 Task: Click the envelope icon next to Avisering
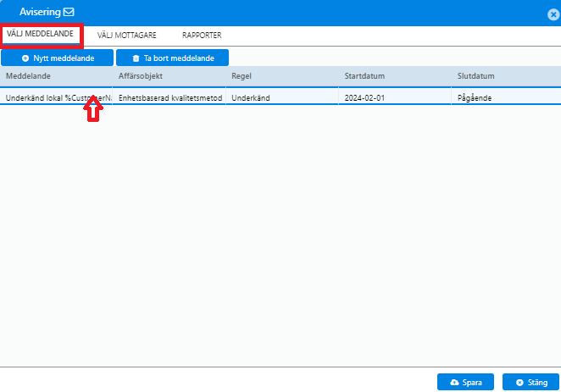point(69,12)
